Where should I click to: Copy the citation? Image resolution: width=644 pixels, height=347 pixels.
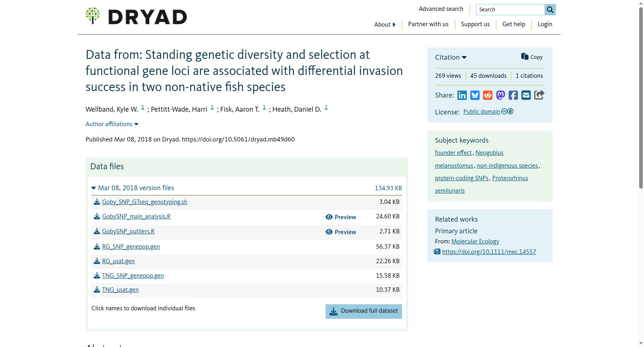coord(532,57)
